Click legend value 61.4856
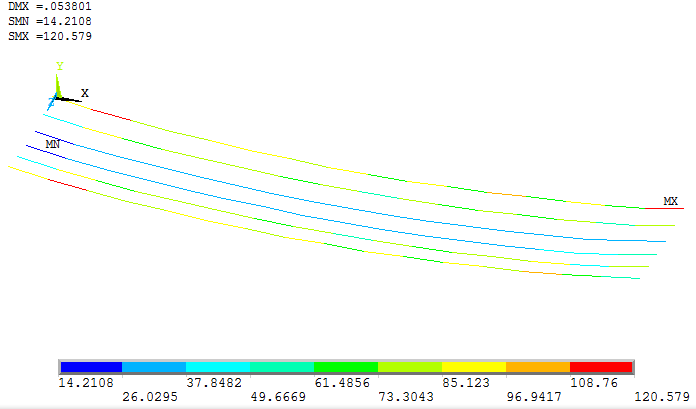Image resolution: width=696 pixels, height=409 pixels. click(x=342, y=382)
